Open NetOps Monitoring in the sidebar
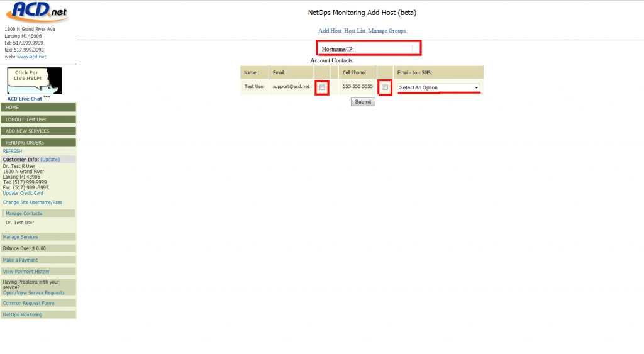The width and height of the screenshot is (644, 354). click(23, 314)
